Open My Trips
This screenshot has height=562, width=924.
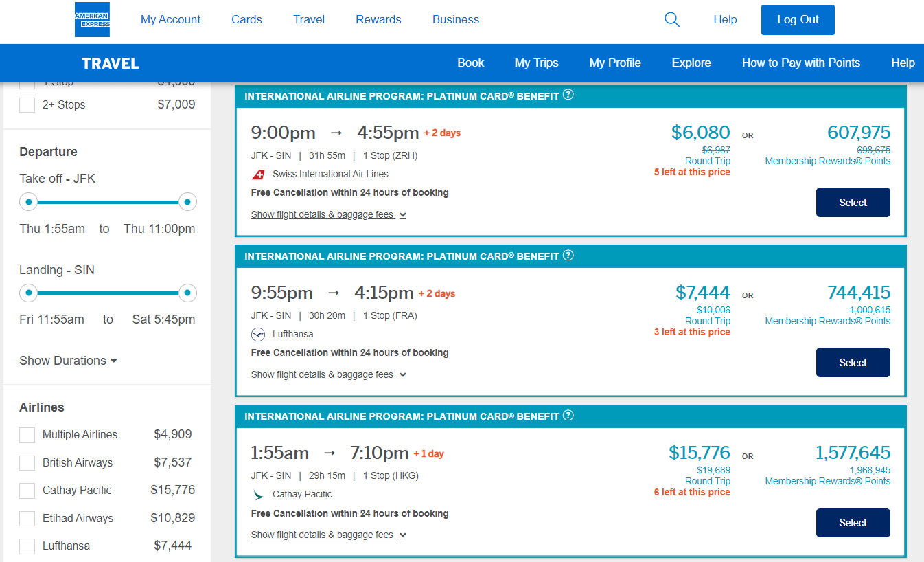[x=537, y=63]
